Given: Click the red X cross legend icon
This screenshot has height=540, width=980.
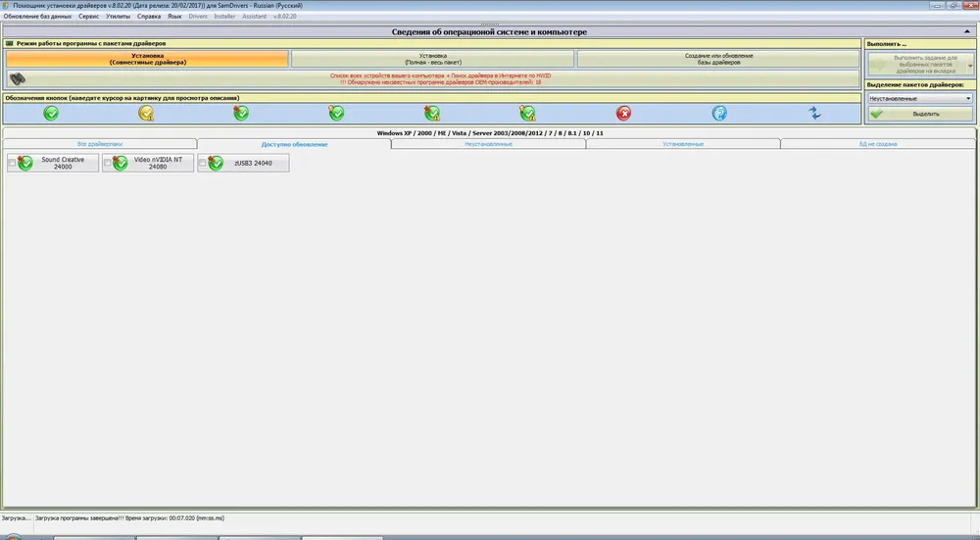Looking at the screenshot, I should (x=623, y=113).
